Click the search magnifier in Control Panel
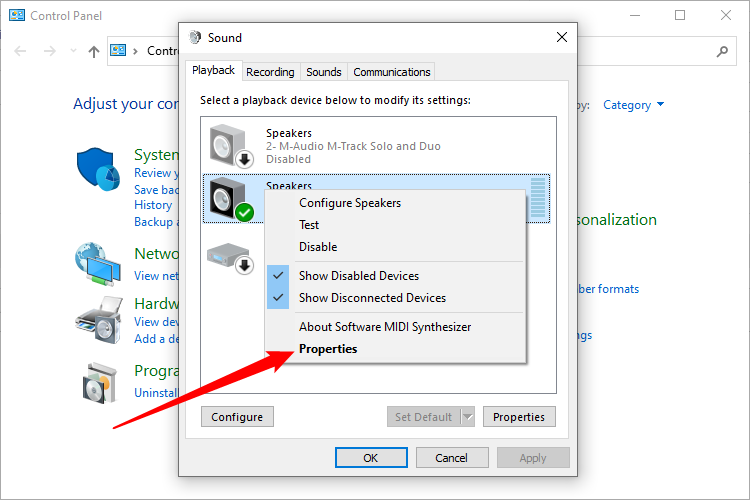Viewport: 750px width, 500px height. [x=722, y=51]
